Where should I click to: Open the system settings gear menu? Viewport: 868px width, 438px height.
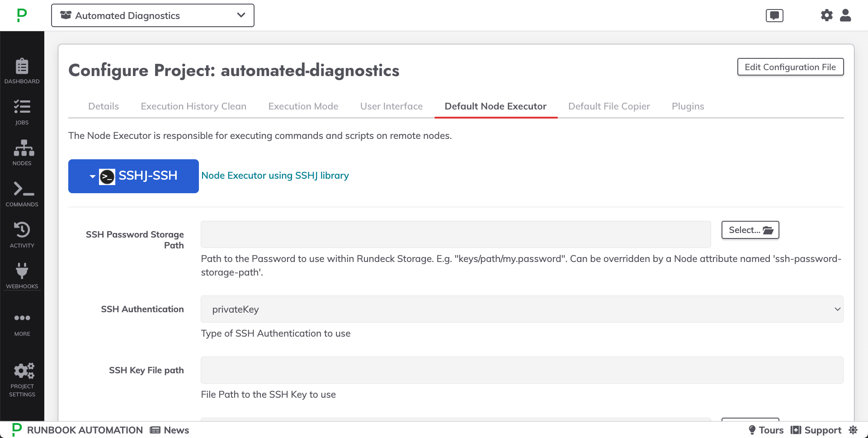(826, 15)
